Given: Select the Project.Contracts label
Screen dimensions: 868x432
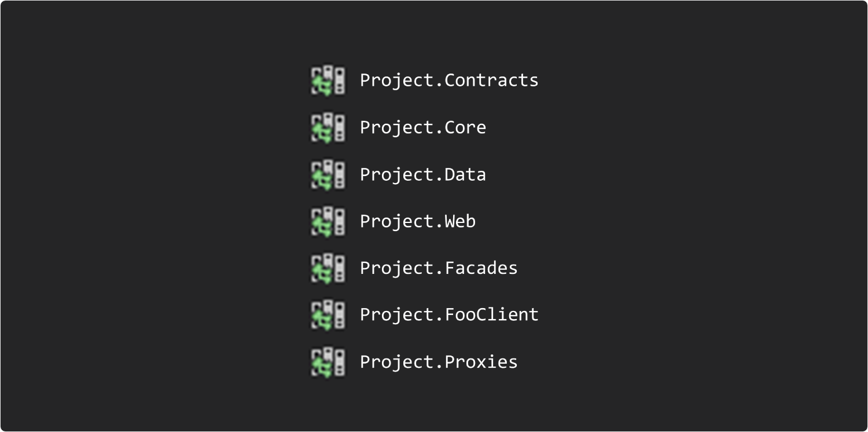Looking at the screenshot, I should 449,80.
